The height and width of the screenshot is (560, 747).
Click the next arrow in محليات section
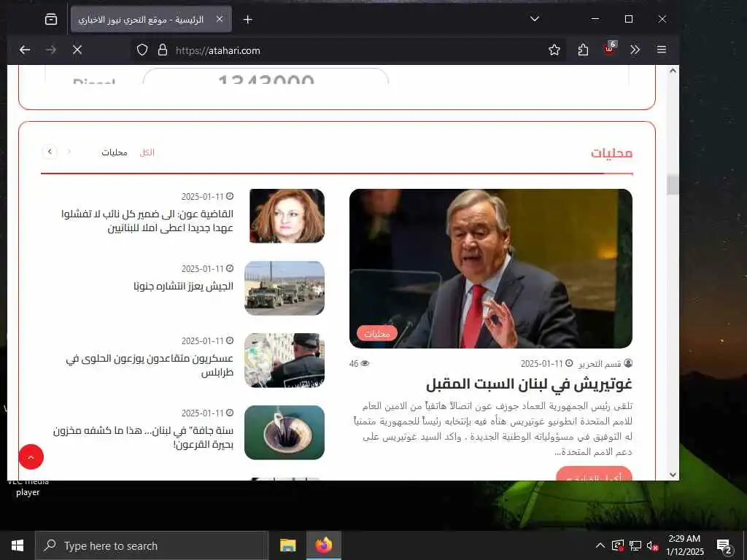tap(50, 152)
